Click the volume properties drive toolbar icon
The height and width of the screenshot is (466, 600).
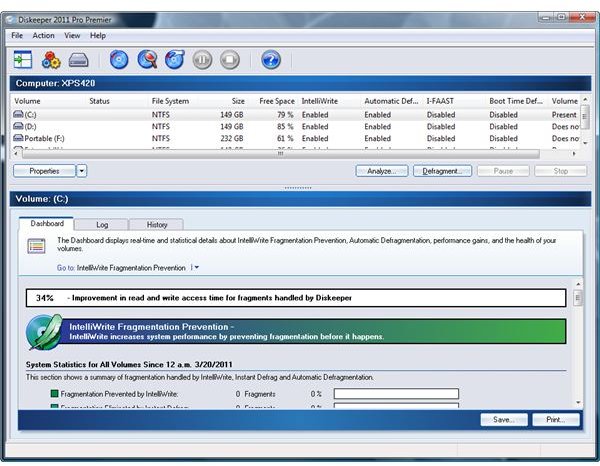click(78, 60)
